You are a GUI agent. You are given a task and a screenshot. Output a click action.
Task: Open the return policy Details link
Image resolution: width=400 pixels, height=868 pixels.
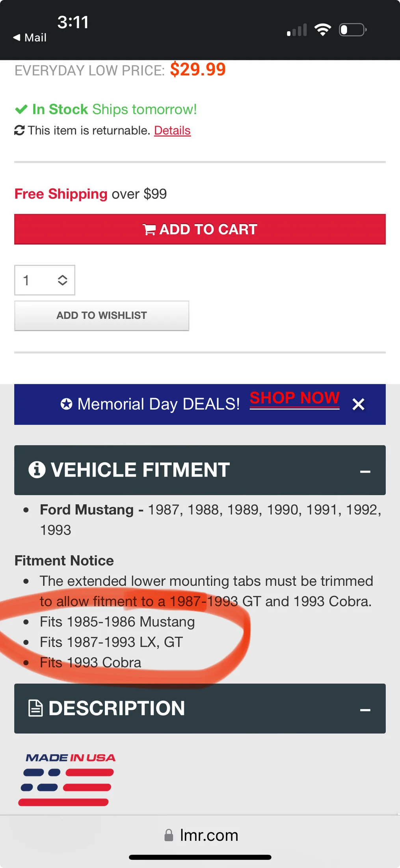(x=172, y=131)
